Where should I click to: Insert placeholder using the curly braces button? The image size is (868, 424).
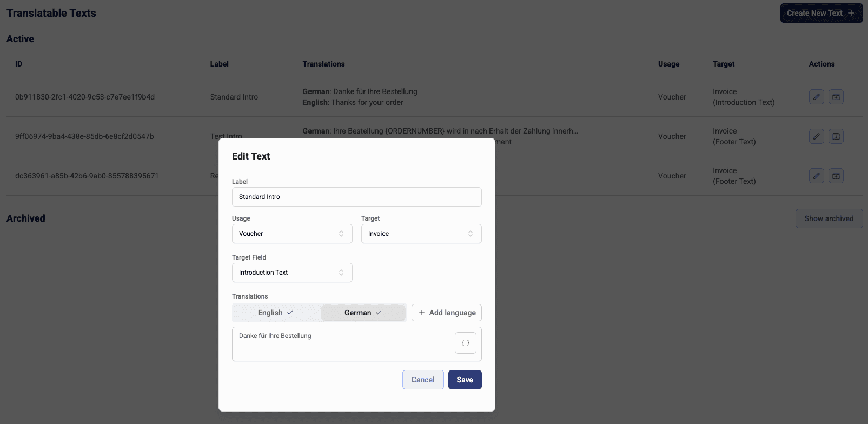tap(465, 343)
